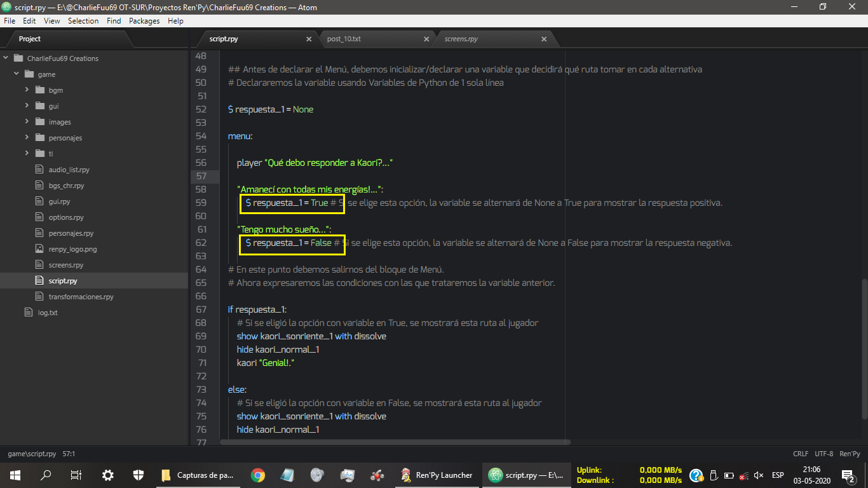Click the CRLF line ending selector

(x=801, y=454)
